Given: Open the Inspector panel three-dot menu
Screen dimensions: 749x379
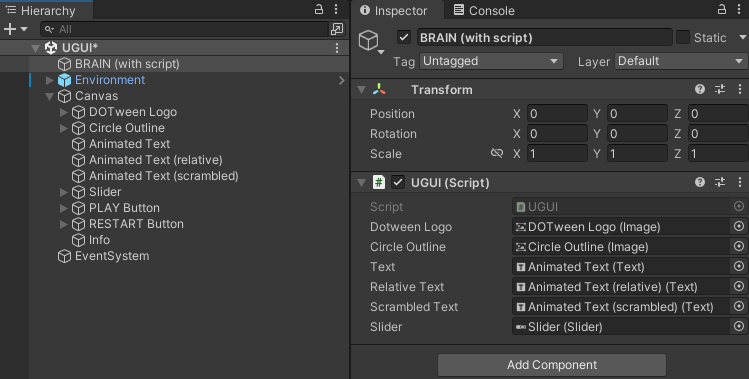Looking at the screenshot, I should pyautogui.click(x=739, y=9).
